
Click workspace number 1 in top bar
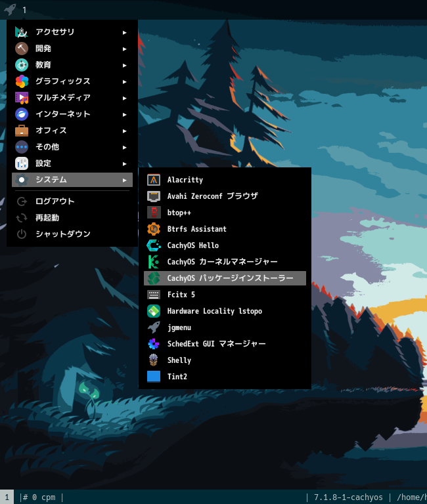click(24, 10)
